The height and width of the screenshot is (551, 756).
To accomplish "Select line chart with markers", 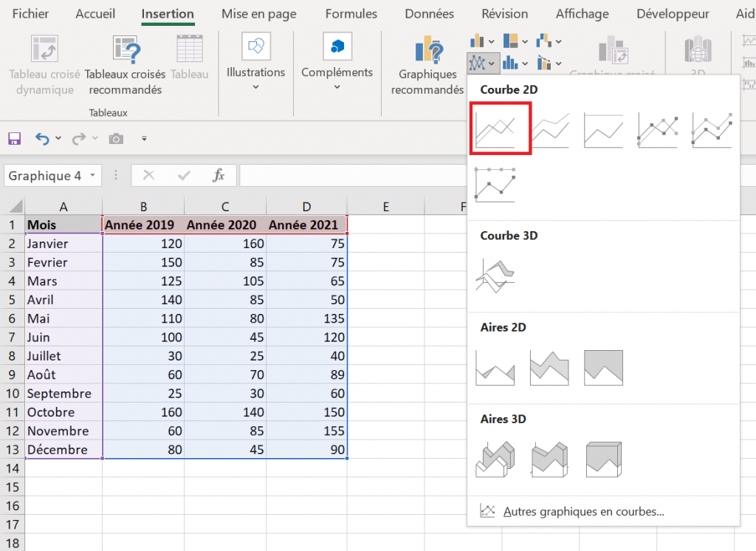I will pos(658,129).
